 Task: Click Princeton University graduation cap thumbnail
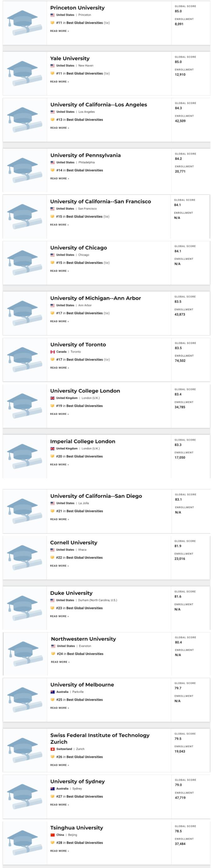[25, 23]
